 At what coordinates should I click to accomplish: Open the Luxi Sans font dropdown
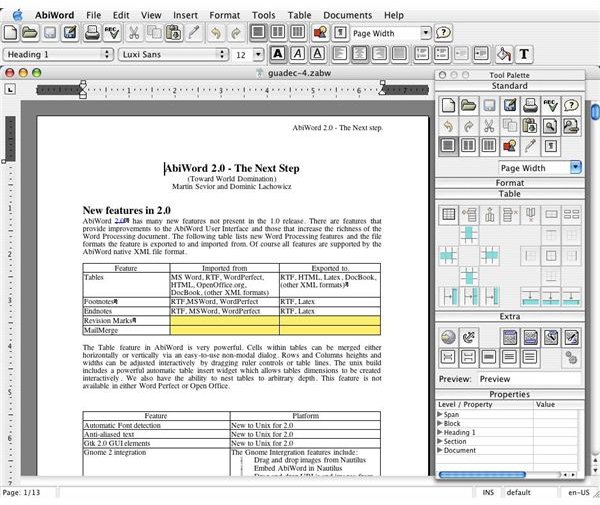[x=173, y=54]
